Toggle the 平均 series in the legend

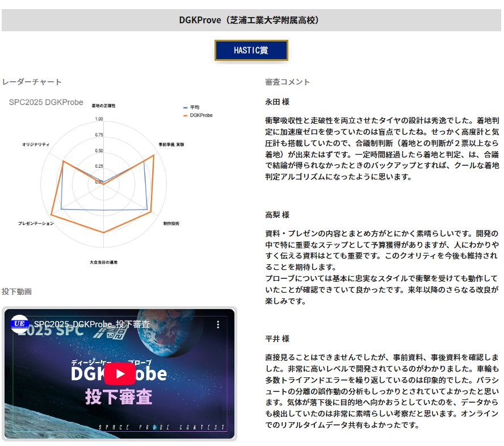tap(194, 107)
